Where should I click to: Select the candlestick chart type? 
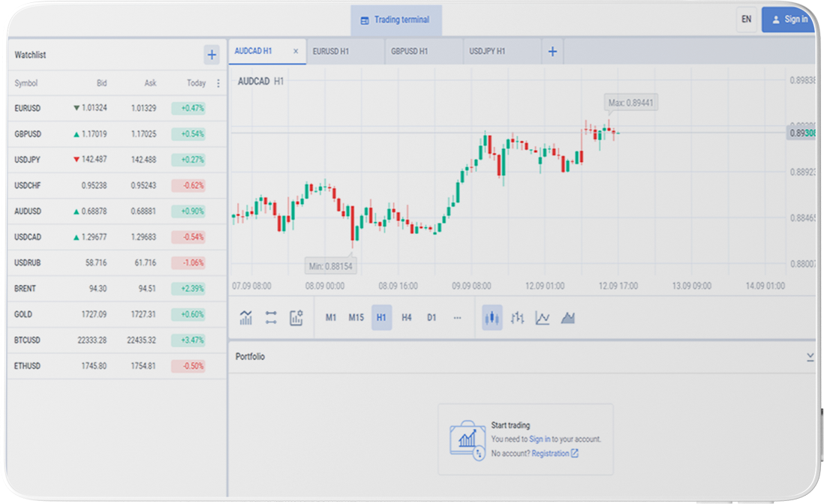click(492, 317)
